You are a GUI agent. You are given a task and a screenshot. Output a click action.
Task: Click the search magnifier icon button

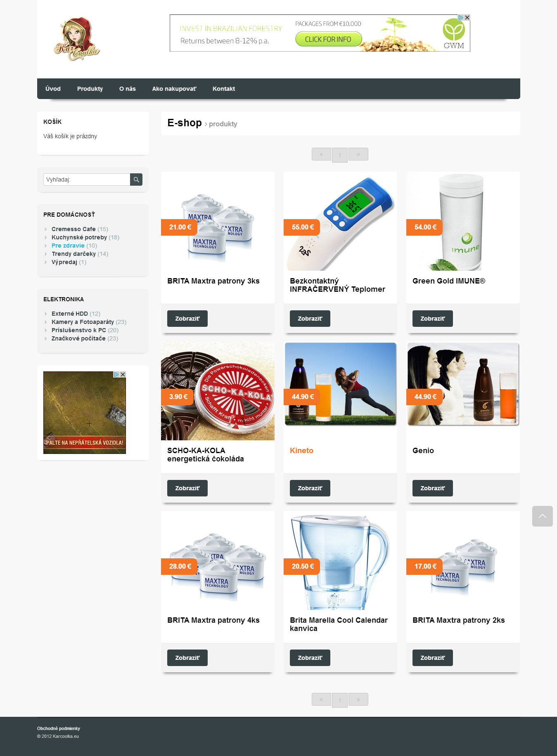(136, 180)
